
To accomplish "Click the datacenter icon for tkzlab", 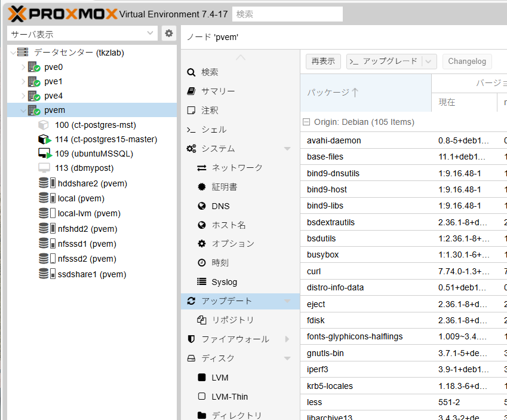I will [x=23, y=52].
